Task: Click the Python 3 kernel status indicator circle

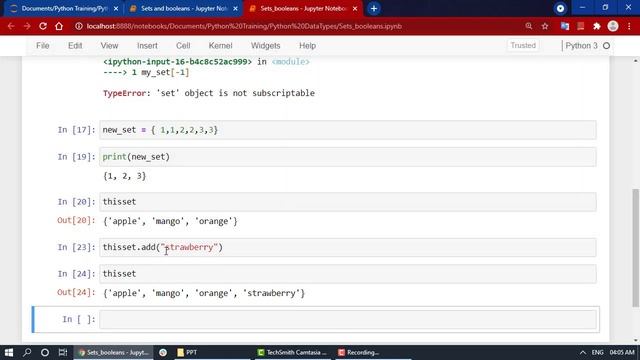Action: (x=607, y=46)
